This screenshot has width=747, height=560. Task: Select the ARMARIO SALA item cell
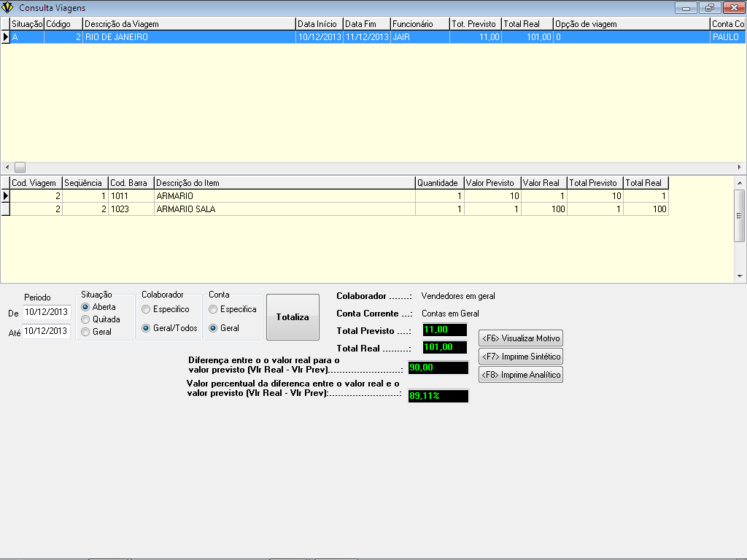point(285,209)
